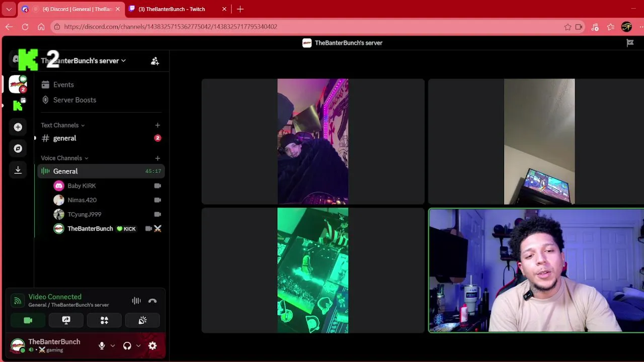Image resolution: width=644 pixels, height=362 pixels.
Task: Go back in browser
Action: coord(9,27)
